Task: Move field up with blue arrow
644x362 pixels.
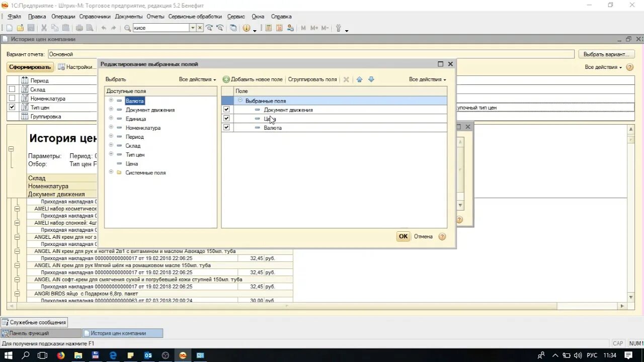Action: point(359,79)
